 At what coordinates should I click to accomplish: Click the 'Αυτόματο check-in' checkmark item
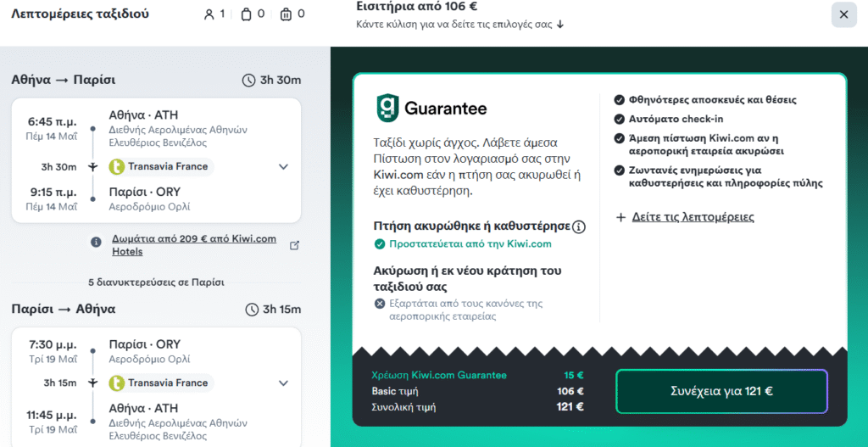pos(664,119)
